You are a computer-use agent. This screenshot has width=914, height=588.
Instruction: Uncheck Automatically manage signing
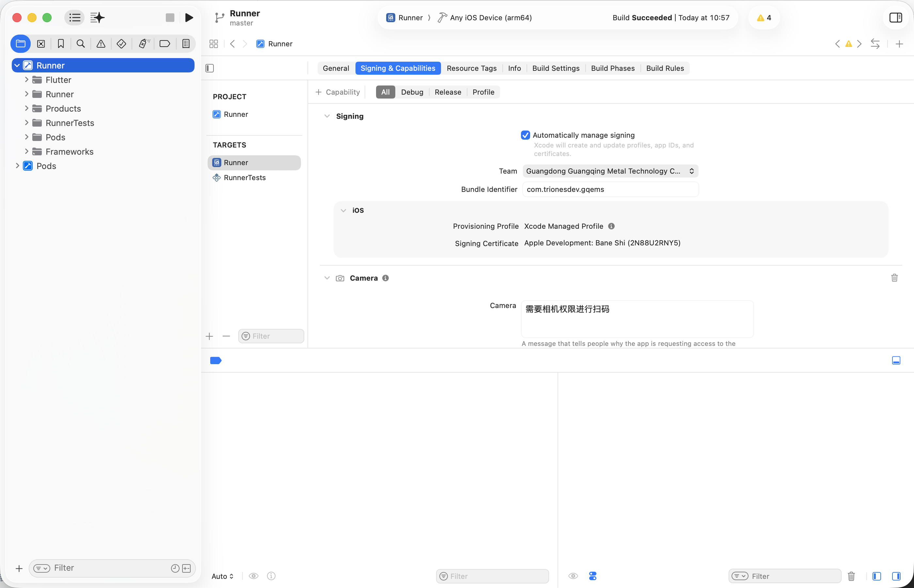pyautogui.click(x=526, y=135)
